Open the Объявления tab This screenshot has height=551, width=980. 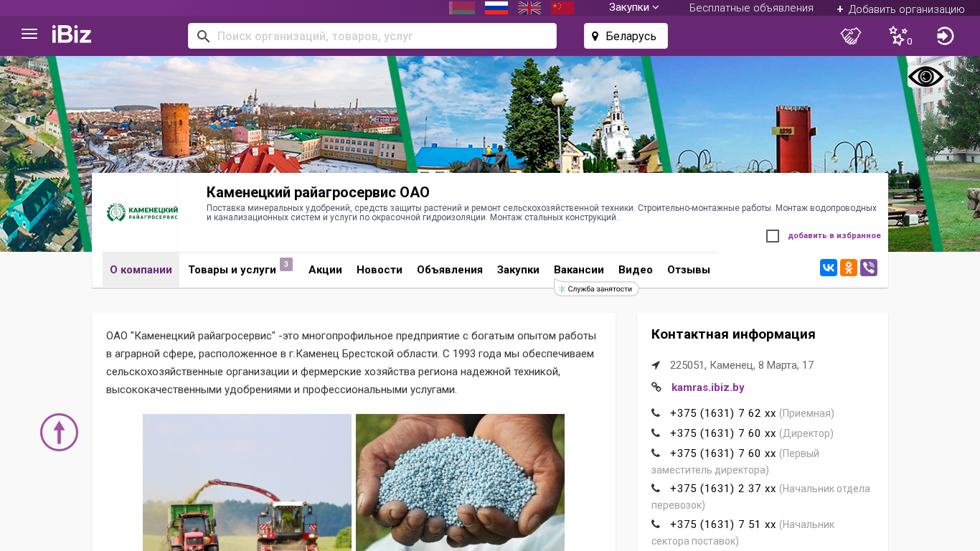click(x=450, y=270)
